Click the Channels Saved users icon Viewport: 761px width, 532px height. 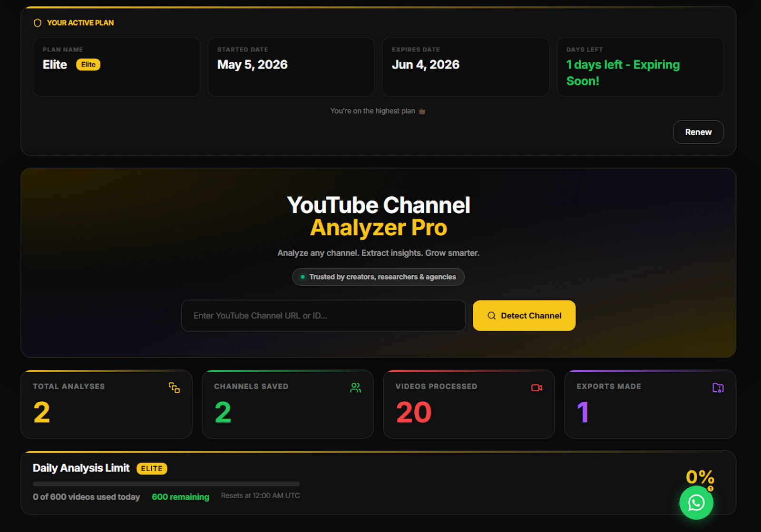click(x=355, y=388)
